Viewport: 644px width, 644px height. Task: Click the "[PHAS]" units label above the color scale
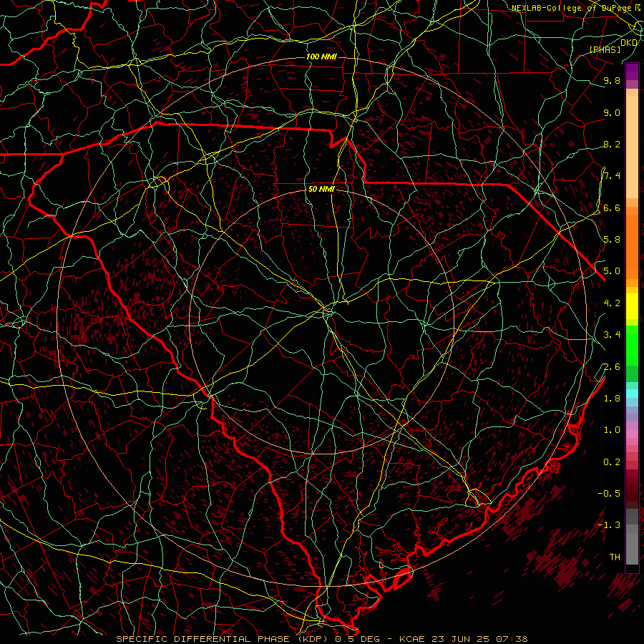pyautogui.click(x=605, y=49)
